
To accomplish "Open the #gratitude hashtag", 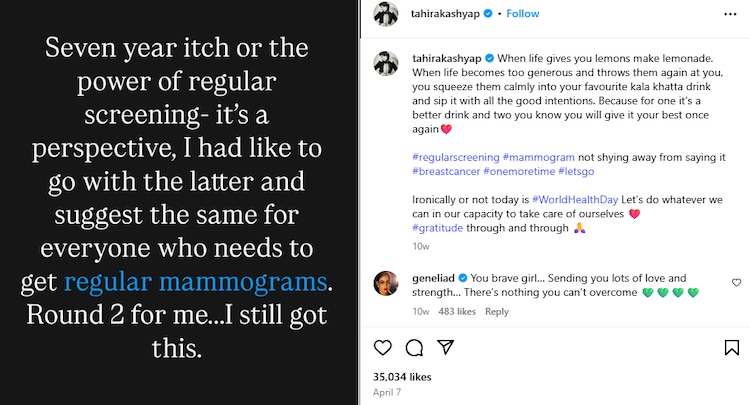I will pos(437,228).
